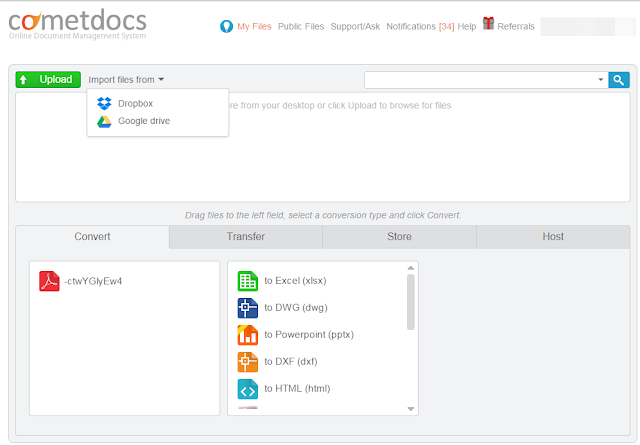Click the conversion list scroll up arrow
The height and width of the screenshot is (445, 640).
pyautogui.click(x=411, y=268)
